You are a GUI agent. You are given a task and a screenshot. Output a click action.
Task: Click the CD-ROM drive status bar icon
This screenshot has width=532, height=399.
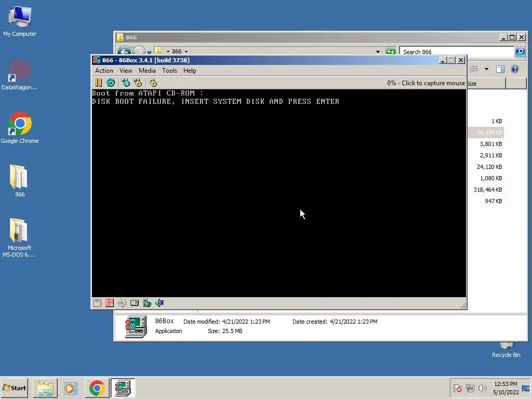point(122,303)
